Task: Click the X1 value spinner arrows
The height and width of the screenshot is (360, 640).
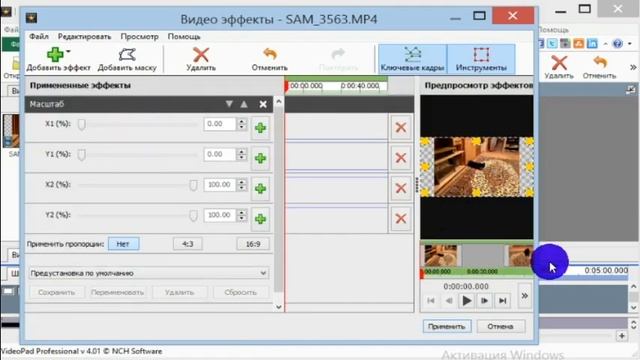Action: coord(242,124)
